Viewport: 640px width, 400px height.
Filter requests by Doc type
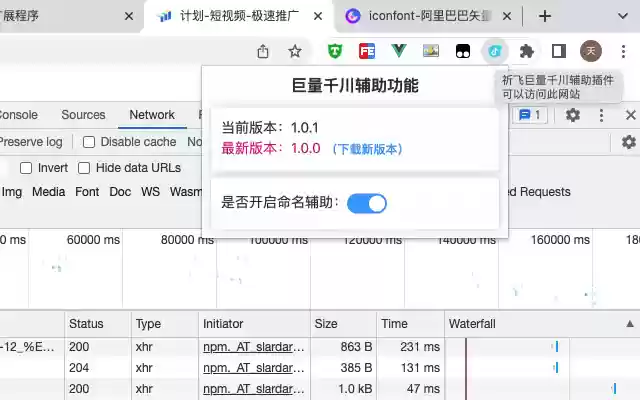pos(120,192)
